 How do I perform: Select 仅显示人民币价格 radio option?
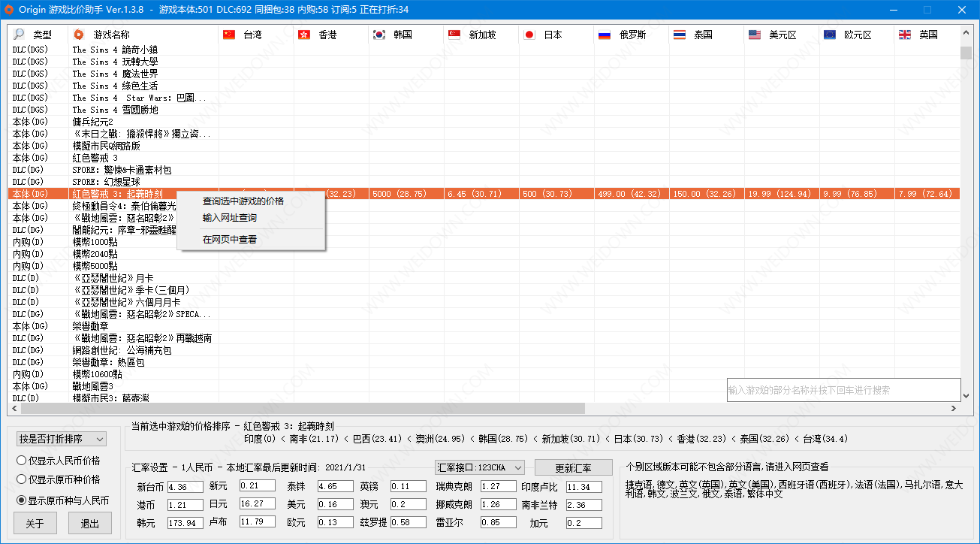59,461
